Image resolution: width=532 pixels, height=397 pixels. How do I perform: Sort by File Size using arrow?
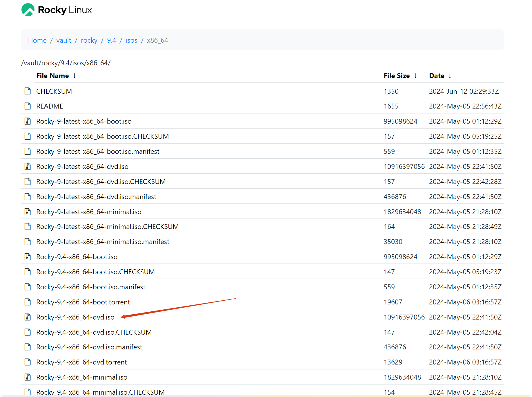coord(415,76)
